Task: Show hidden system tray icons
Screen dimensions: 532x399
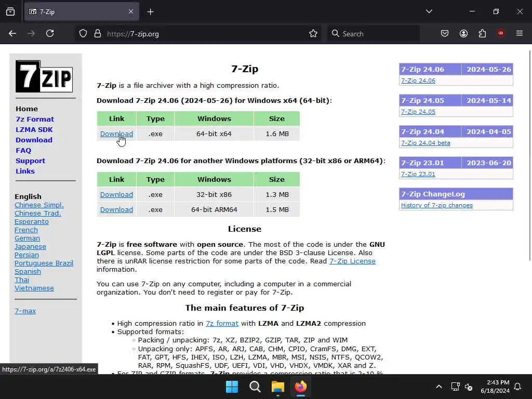Action: tap(438, 387)
